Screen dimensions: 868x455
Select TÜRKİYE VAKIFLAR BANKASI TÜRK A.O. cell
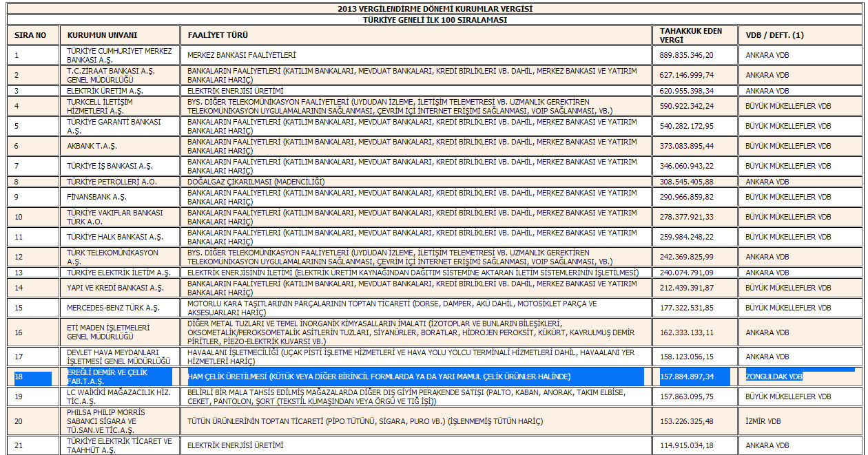[x=120, y=217]
